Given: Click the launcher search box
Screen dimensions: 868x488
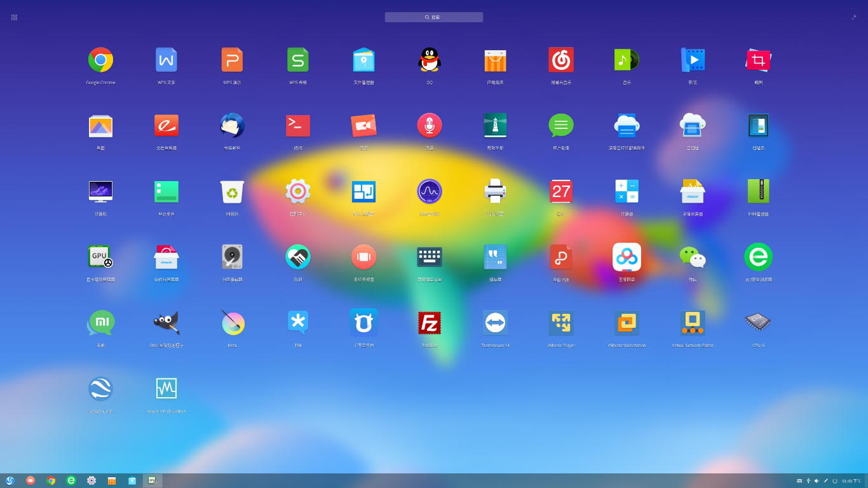Looking at the screenshot, I should point(433,17).
